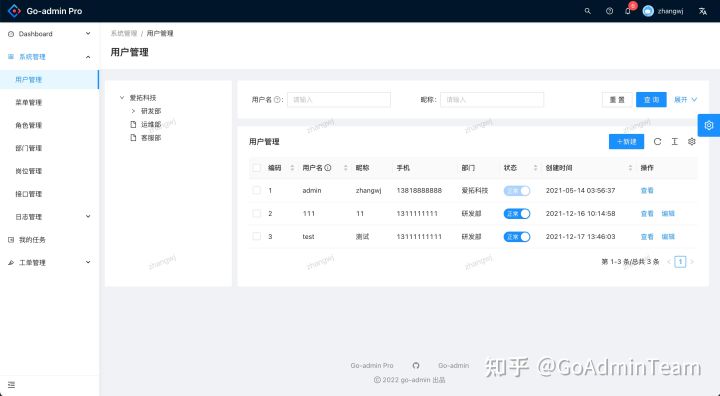The width and height of the screenshot is (720, 396).
Task: Expand the 工单管理 sidebar menu
Action: click(x=49, y=262)
